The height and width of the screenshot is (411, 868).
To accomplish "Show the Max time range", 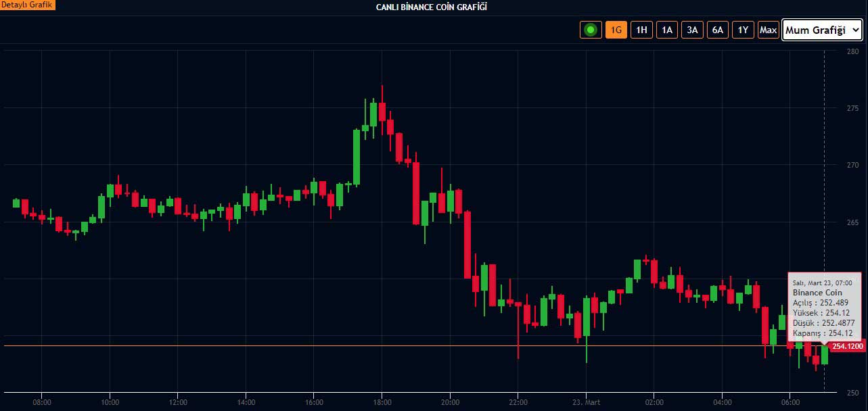I will tap(768, 30).
